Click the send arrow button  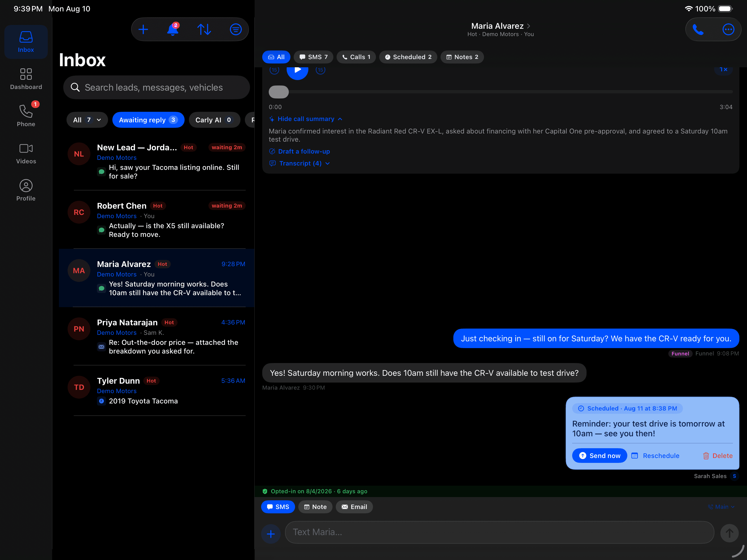[729, 533]
